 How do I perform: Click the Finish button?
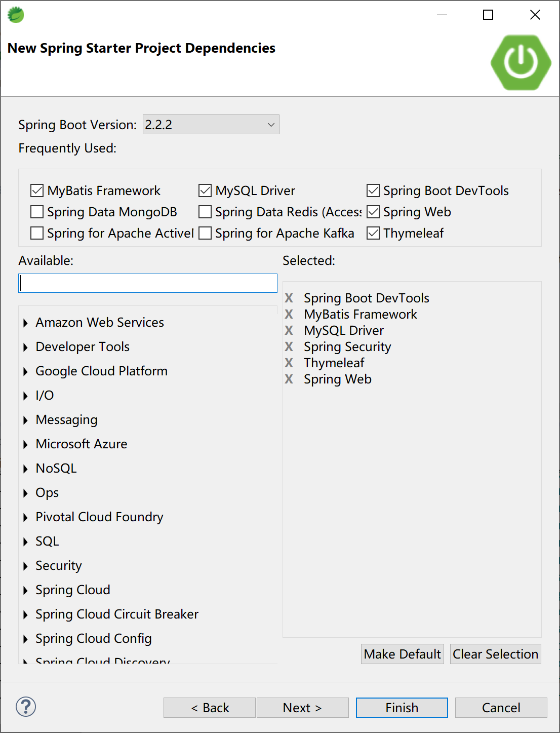402,708
